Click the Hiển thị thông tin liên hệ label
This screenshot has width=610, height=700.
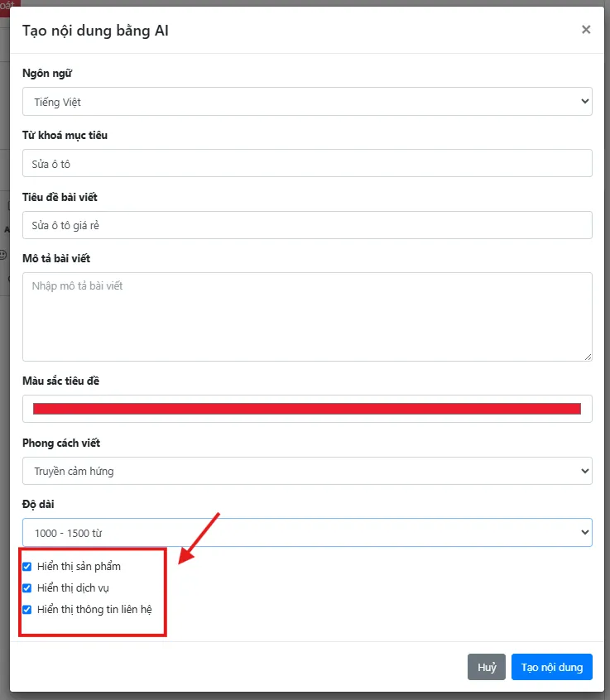[x=94, y=609]
